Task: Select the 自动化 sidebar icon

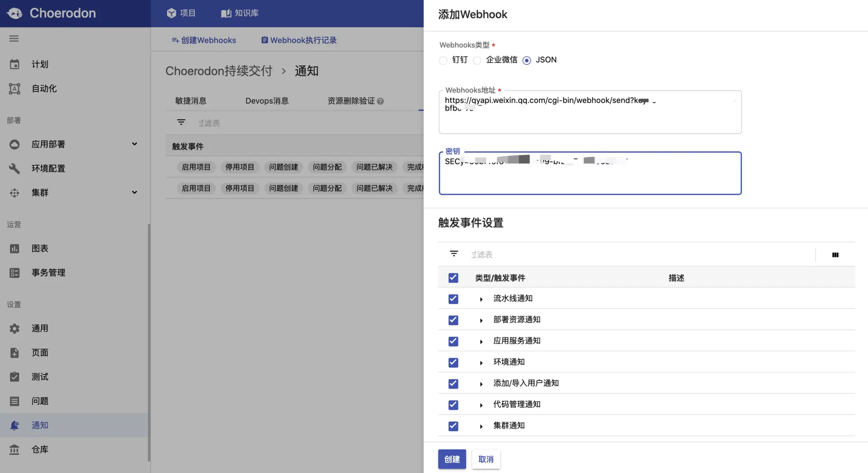Action: point(14,89)
